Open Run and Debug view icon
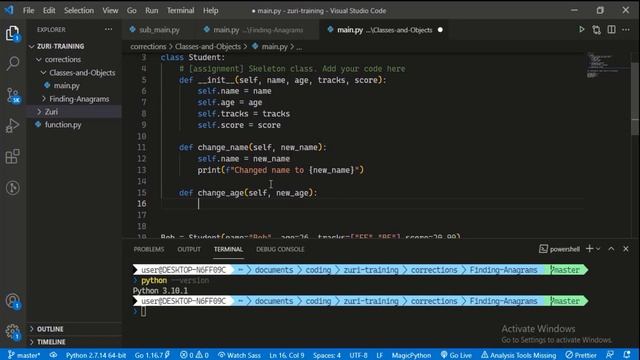Screen dimensions: 640x360 pos(13,126)
